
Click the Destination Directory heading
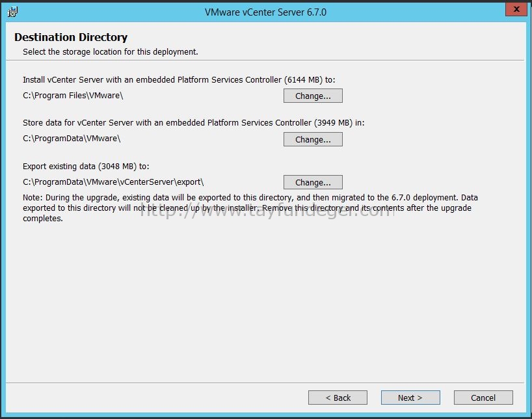pyautogui.click(x=71, y=37)
